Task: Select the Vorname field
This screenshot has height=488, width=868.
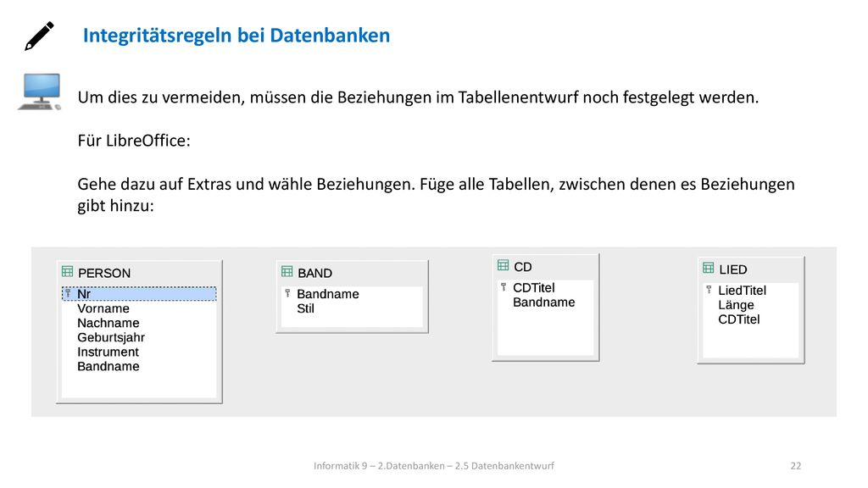Action: pos(103,308)
